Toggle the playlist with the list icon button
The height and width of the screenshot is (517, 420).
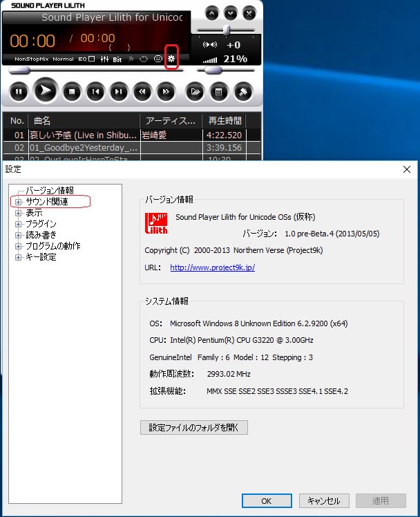pyautogui.click(x=219, y=92)
